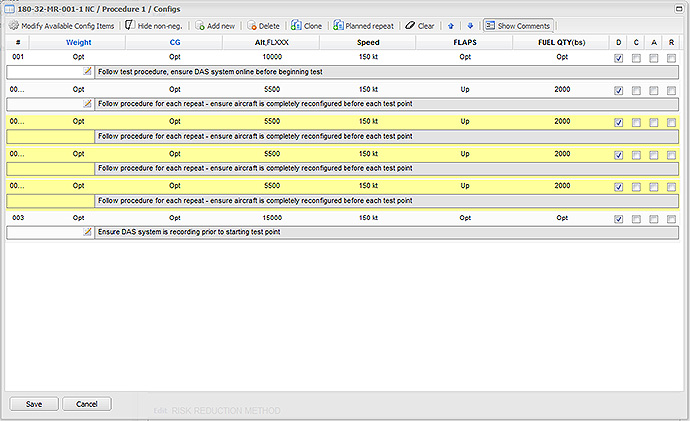Uncheck D checkbox for row 003
The width and height of the screenshot is (690, 421).
click(x=619, y=219)
